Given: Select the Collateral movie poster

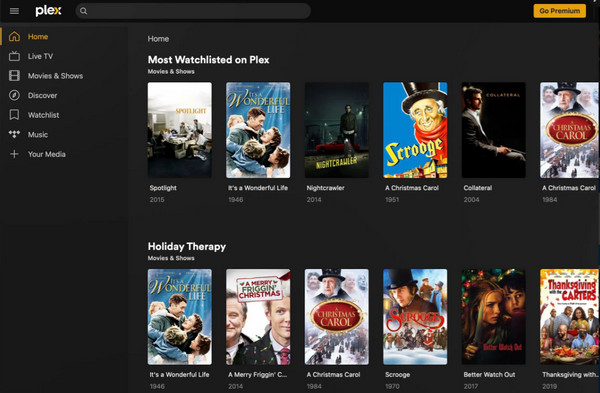Looking at the screenshot, I should pos(494,130).
